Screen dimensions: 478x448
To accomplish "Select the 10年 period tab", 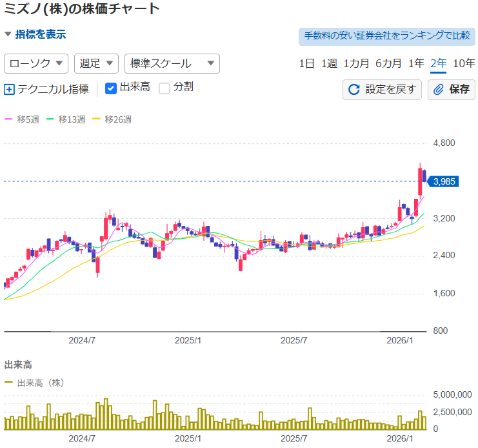I will pos(464,63).
